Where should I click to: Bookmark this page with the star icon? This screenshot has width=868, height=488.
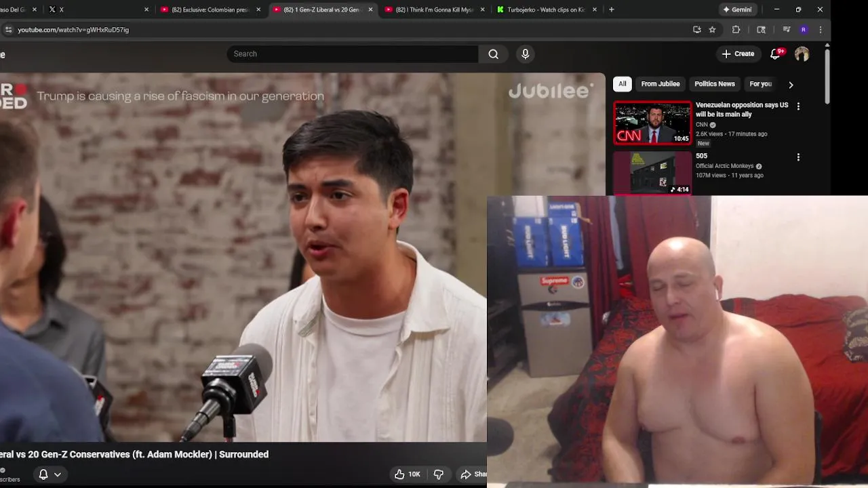[x=712, y=30]
